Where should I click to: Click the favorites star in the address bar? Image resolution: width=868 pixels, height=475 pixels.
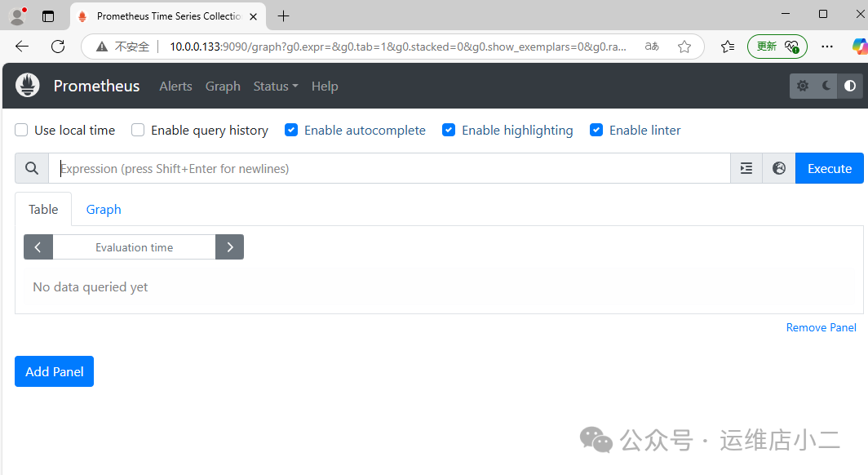(684, 47)
